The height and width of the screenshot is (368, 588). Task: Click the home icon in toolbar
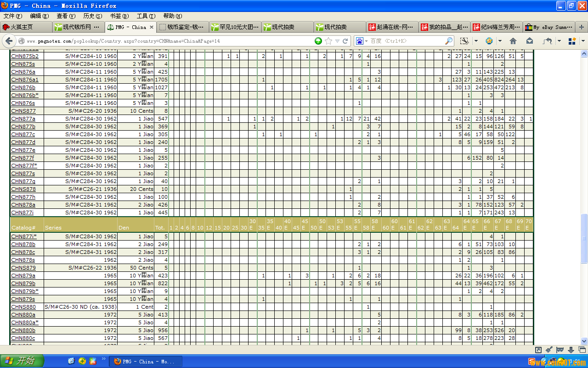pos(513,41)
